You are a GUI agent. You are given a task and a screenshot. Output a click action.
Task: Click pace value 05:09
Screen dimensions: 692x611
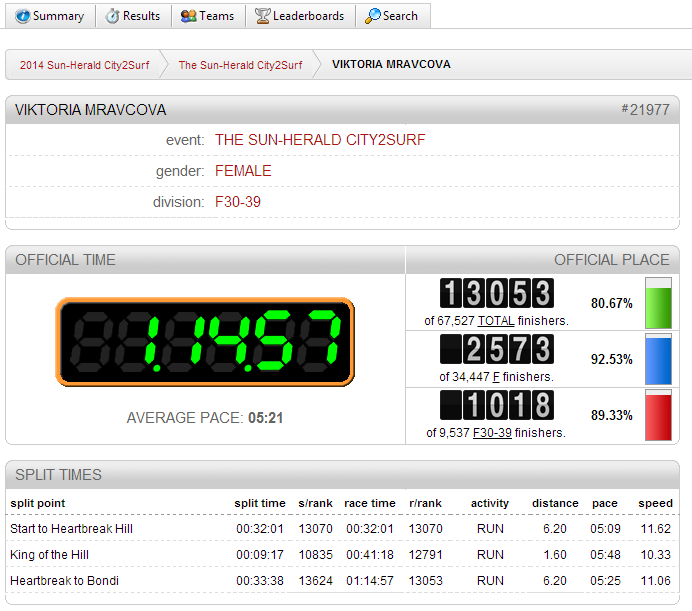point(605,529)
